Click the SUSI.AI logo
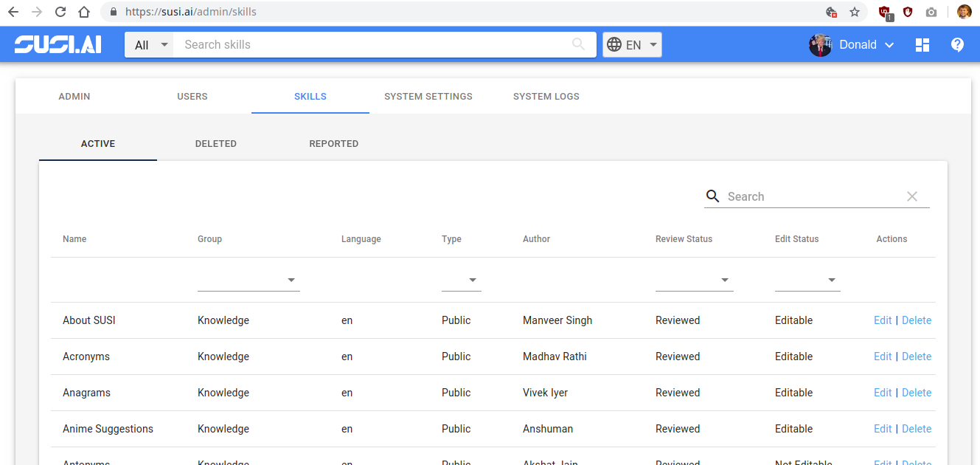Image resolution: width=980 pixels, height=465 pixels. click(x=58, y=44)
